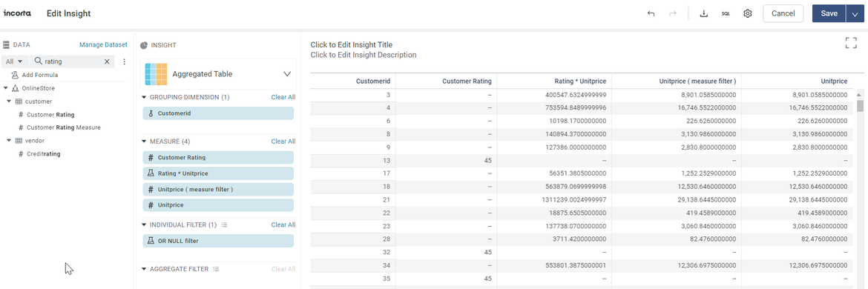The image size is (868, 289).
Task: Clear All in Measure section
Action: point(283,142)
